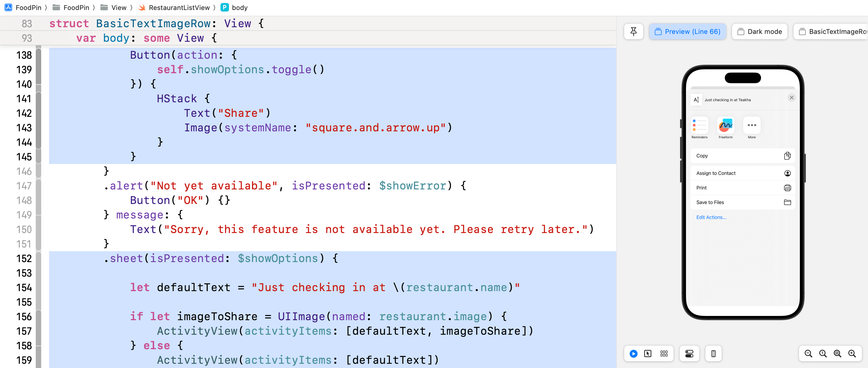
Task: Close the share sheet
Action: (791, 98)
